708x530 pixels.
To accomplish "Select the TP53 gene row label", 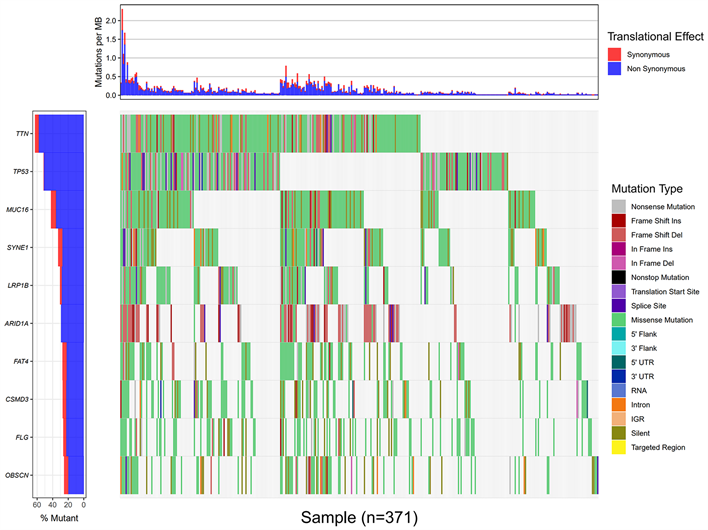I will (22, 171).
